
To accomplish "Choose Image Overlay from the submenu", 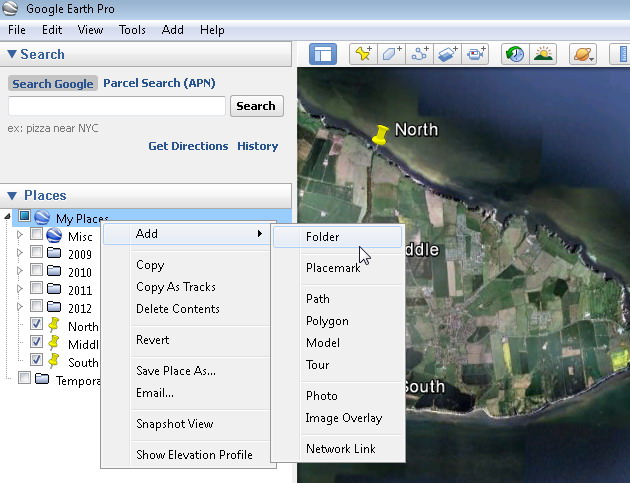I will (x=338, y=418).
